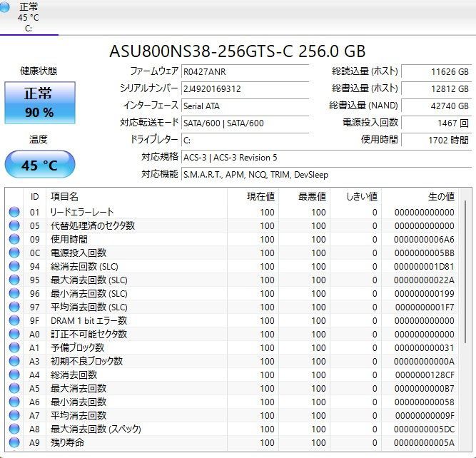Click power on count value 1467 回
The height and width of the screenshot is (458, 476).
pyautogui.click(x=436, y=123)
